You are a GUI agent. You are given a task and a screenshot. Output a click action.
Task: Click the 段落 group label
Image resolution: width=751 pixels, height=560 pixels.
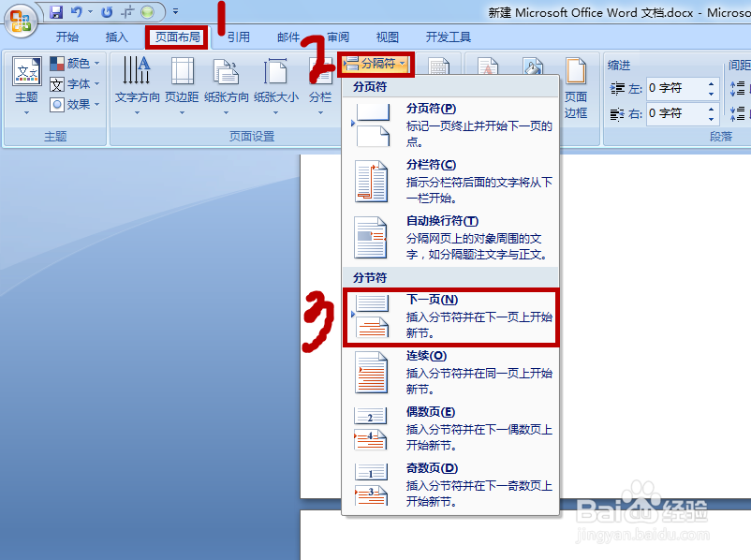(x=721, y=137)
